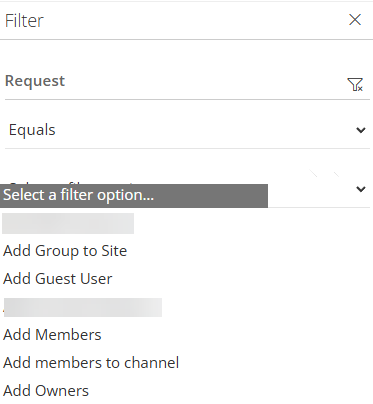Clear the Request filter icon

click(355, 84)
